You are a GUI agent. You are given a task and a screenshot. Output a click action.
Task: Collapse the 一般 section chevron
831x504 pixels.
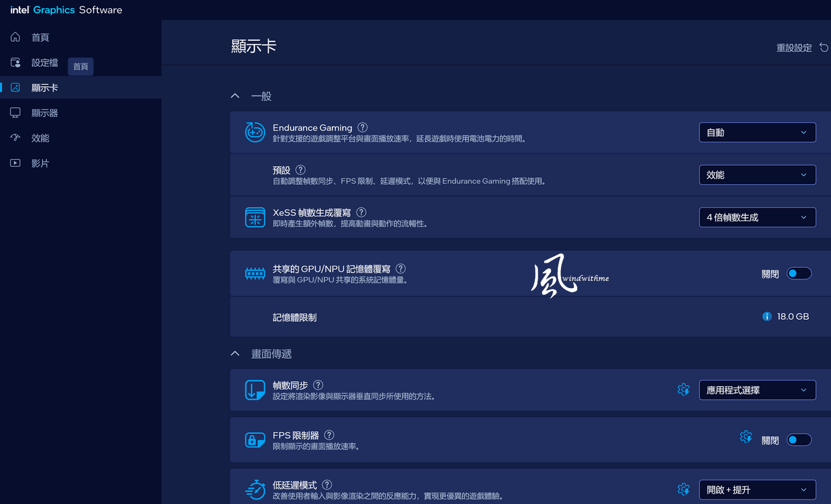tap(235, 96)
